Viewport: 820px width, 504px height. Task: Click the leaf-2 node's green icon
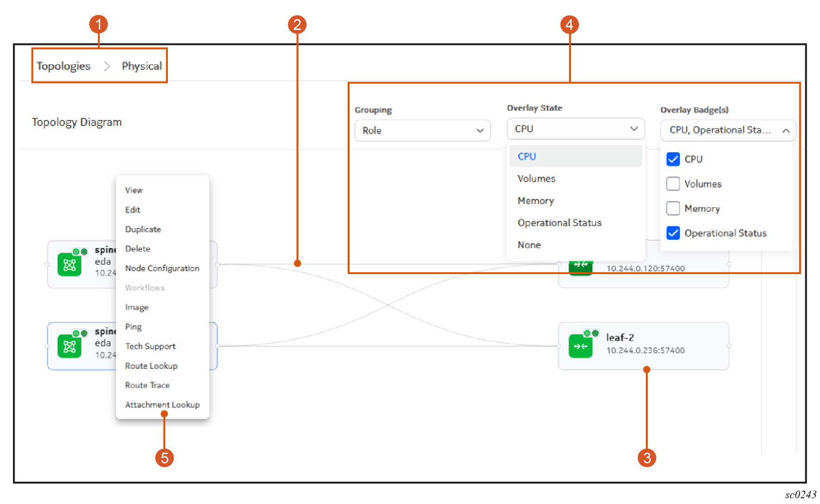(580, 346)
